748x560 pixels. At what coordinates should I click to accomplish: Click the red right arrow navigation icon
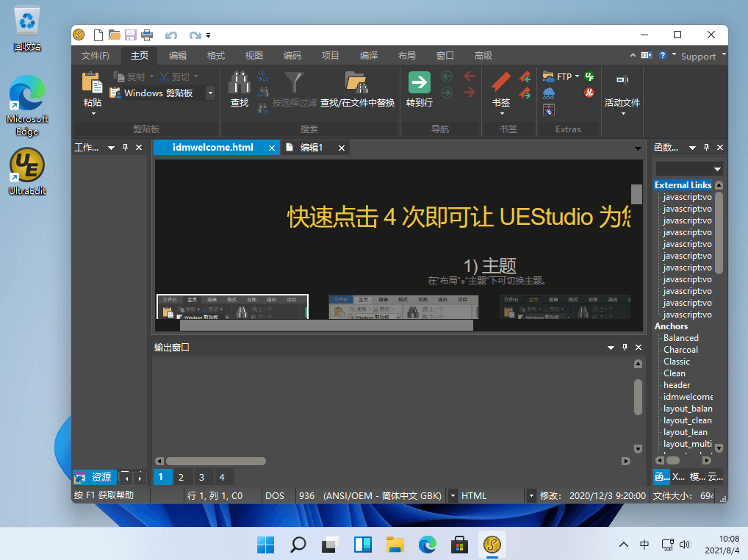470,92
